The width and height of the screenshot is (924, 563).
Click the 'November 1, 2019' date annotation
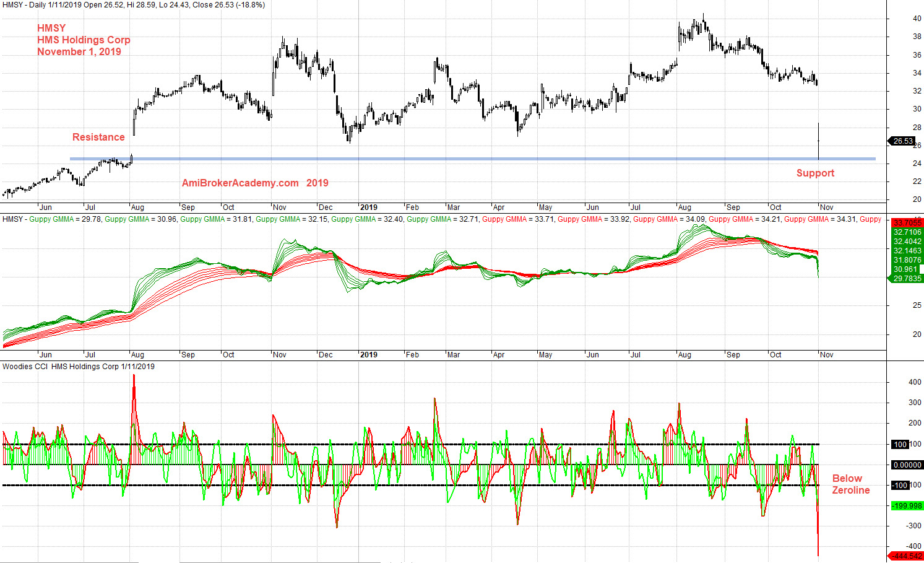(79, 51)
